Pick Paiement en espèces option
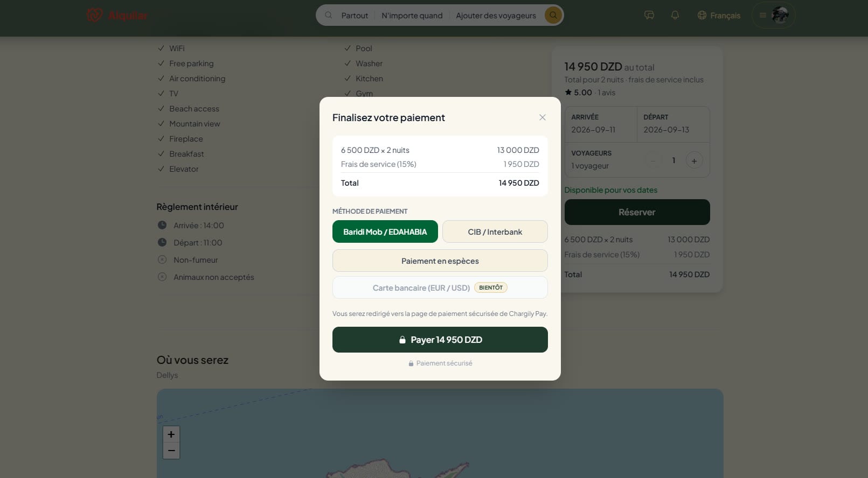The height and width of the screenshot is (478, 868). (440, 261)
